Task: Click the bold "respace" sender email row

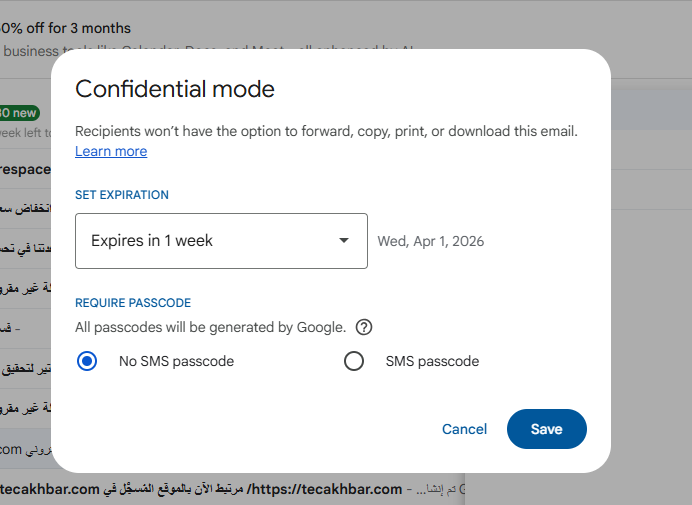Action: tap(25, 169)
